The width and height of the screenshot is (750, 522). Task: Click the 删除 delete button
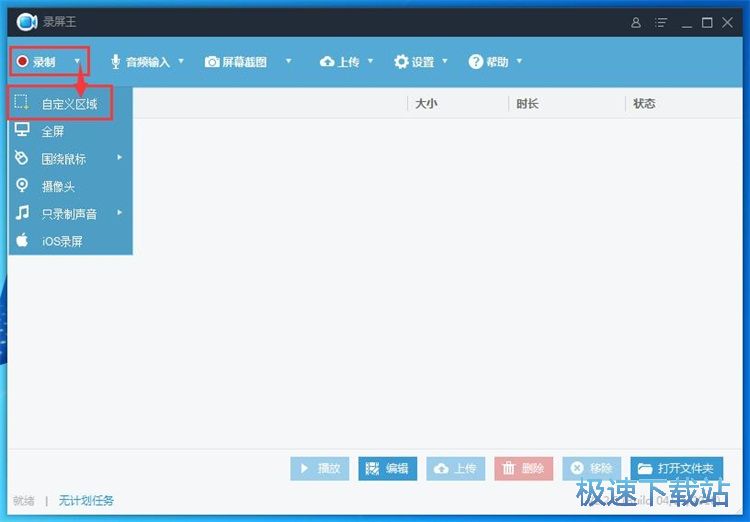(x=524, y=468)
